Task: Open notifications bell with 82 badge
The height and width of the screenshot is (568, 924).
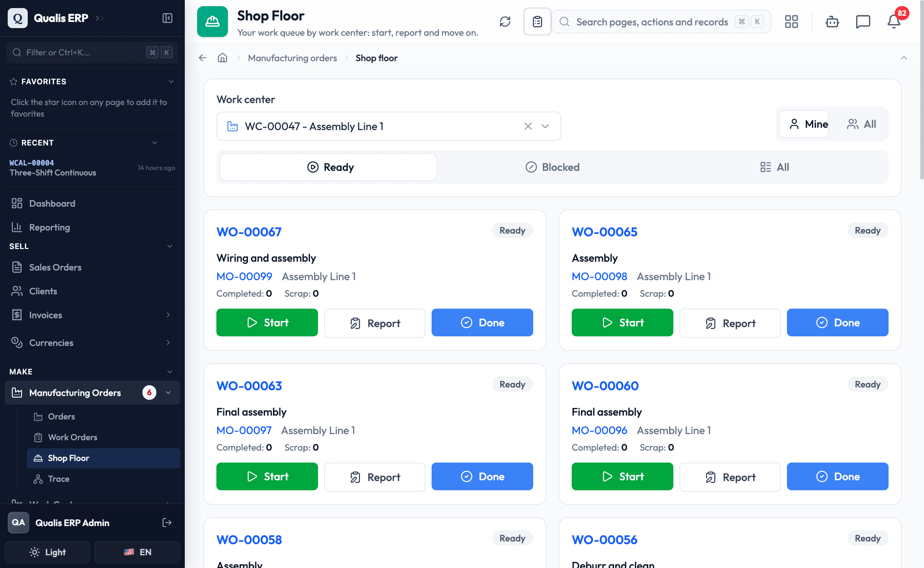Action: 894,22
